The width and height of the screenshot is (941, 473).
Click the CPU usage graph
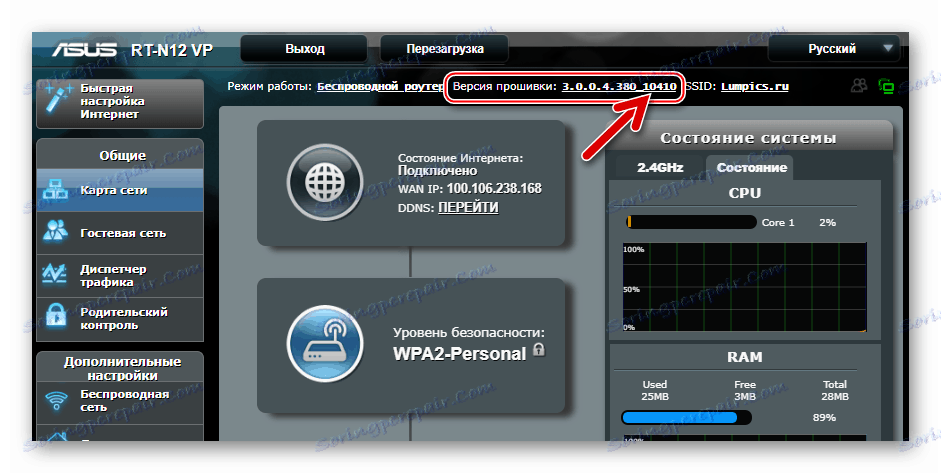[x=745, y=288]
